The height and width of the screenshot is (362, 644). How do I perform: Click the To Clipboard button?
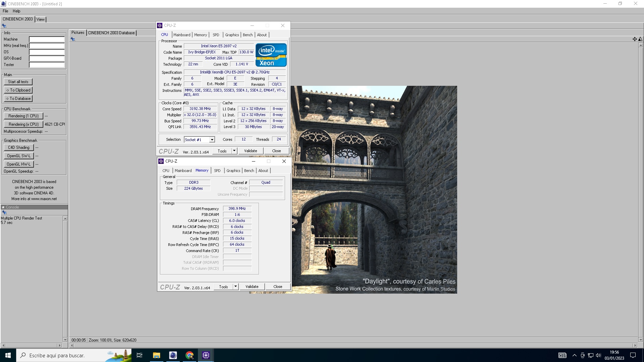[18, 90]
